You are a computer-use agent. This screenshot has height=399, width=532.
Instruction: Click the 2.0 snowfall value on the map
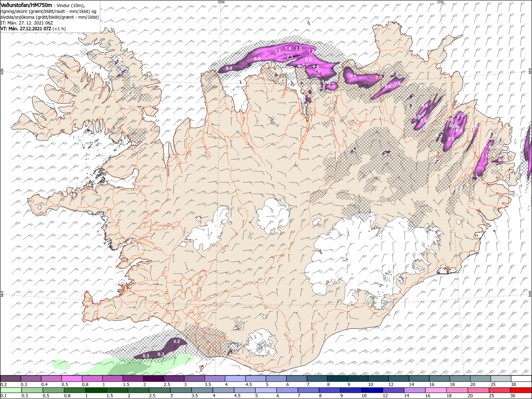tap(298, 49)
